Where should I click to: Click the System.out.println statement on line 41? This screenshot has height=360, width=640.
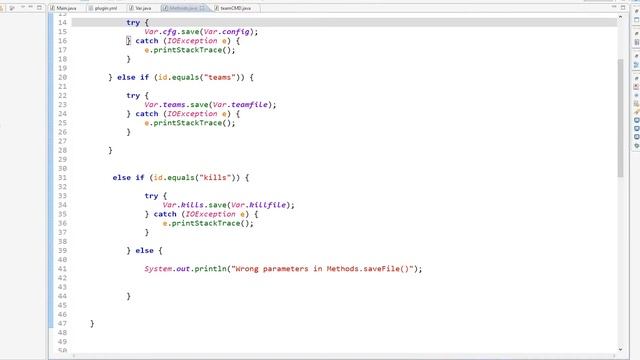(x=283, y=269)
